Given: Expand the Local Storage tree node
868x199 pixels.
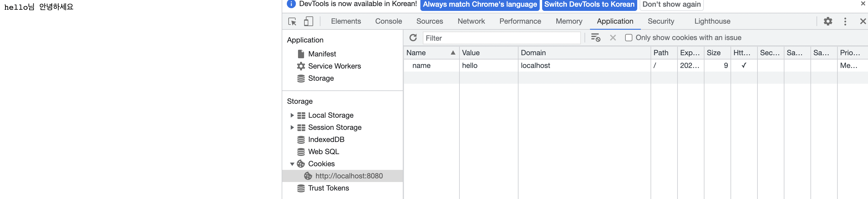Looking at the screenshot, I should tap(292, 115).
